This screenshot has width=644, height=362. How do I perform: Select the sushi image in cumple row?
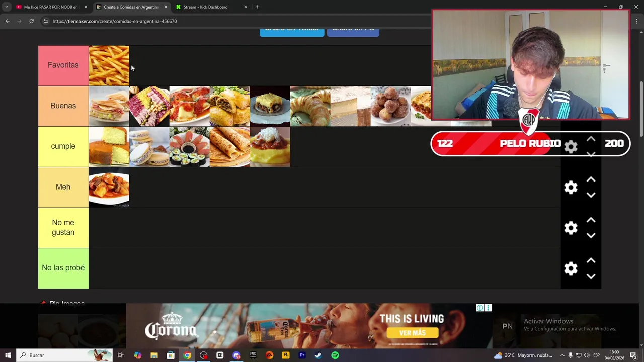189,146
